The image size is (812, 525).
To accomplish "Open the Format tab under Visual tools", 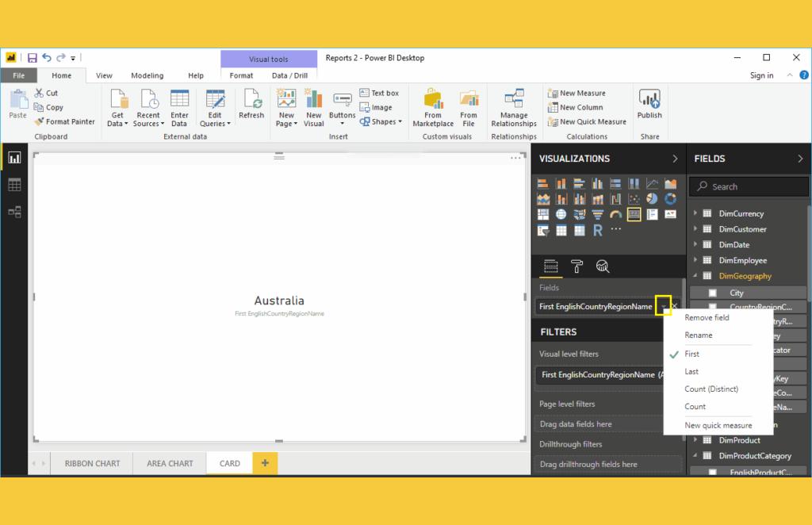I will (x=241, y=75).
